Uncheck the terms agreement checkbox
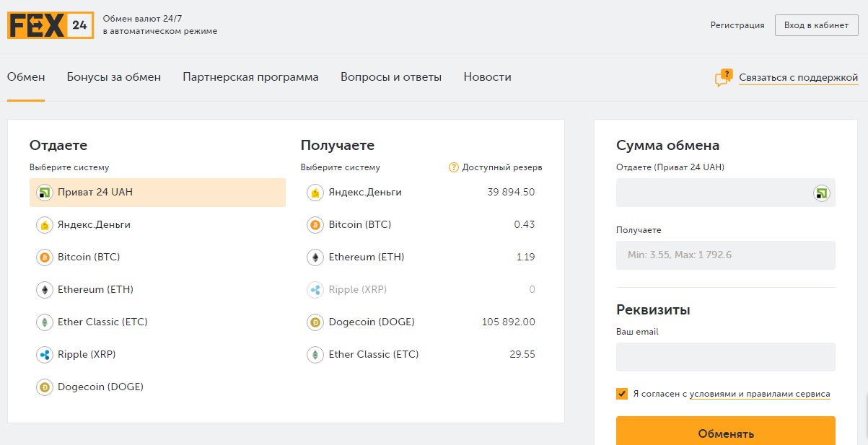The height and width of the screenshot is (445, 868). 622,394
